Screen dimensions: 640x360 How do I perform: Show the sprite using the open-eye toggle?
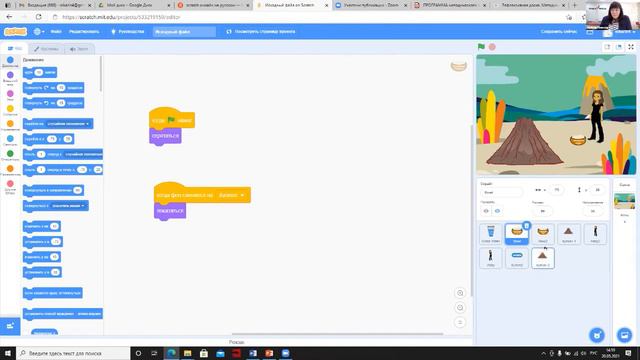[x=486, y=211]
